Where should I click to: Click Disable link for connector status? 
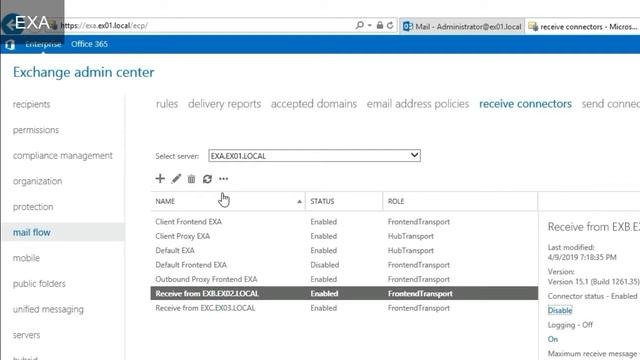point(560,310)
